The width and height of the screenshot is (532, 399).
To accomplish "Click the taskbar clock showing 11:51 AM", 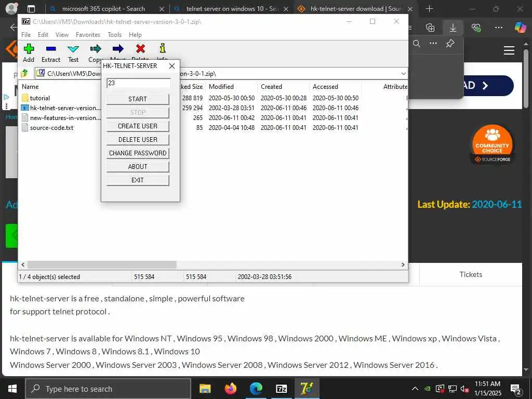I will [487, 389].
